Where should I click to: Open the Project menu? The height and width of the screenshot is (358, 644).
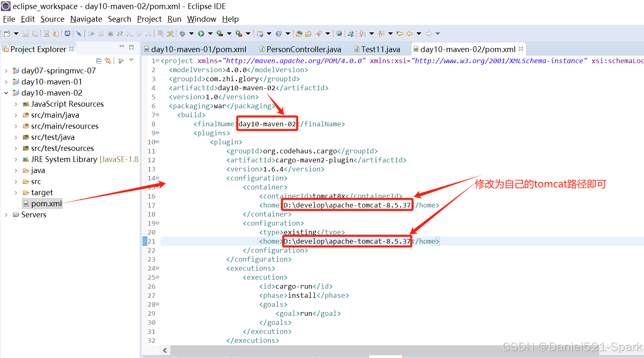149,19
